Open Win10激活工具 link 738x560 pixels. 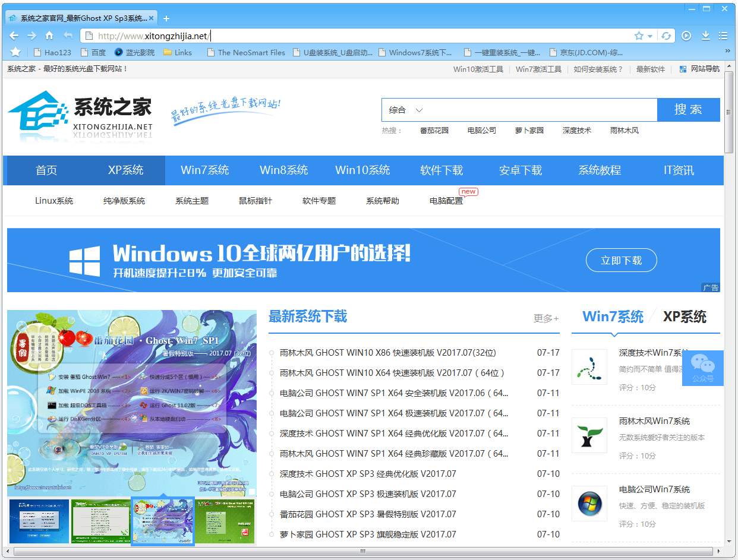click(478, 69)
